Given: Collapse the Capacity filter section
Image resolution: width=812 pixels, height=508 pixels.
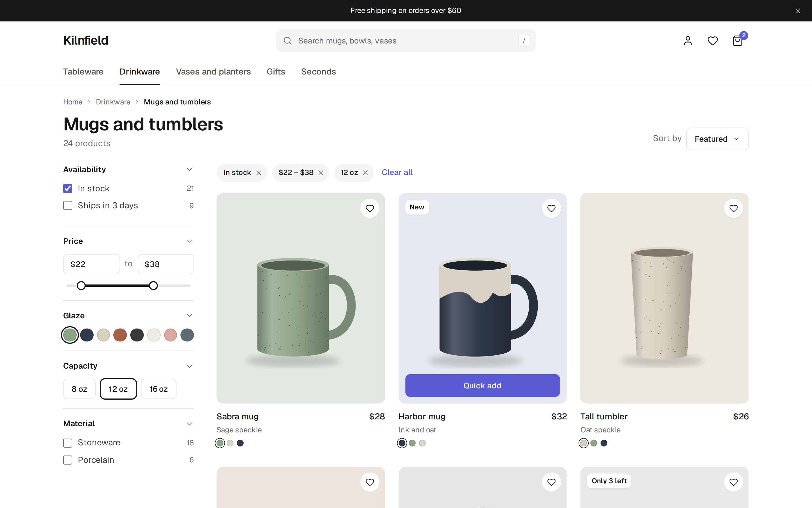Looking at the screenshot, I should click(189, 366).
